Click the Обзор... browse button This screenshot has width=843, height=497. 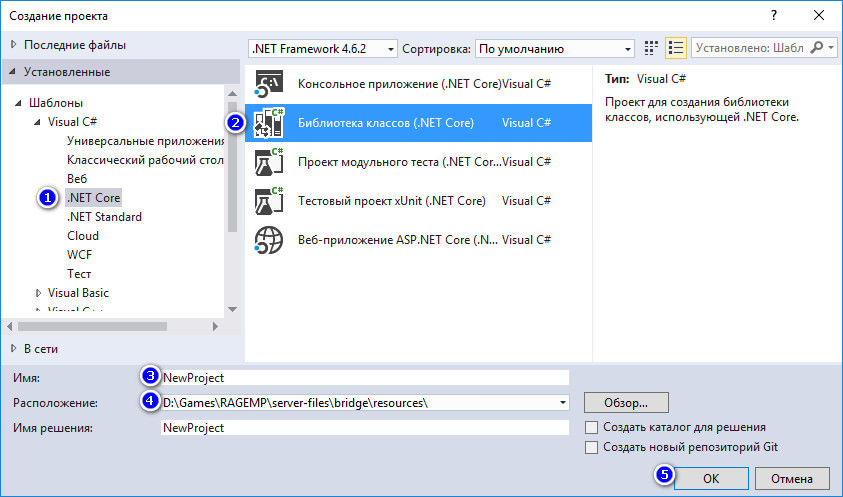[626, 402]
